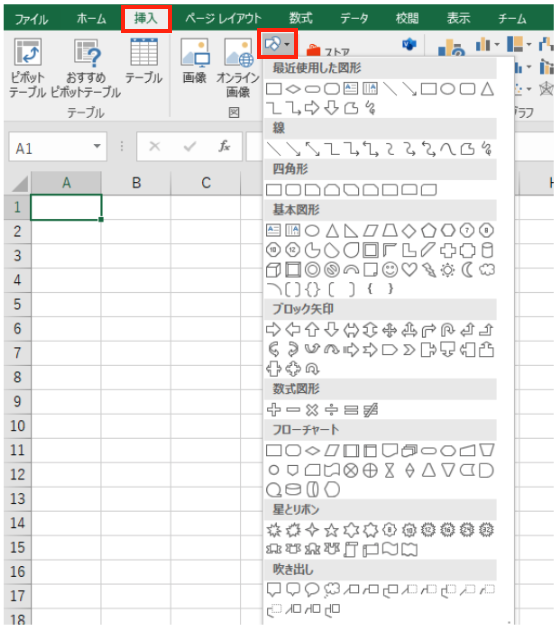Choose the smiley face shape
The image size is (559, 630).
(x=389, y=270)
